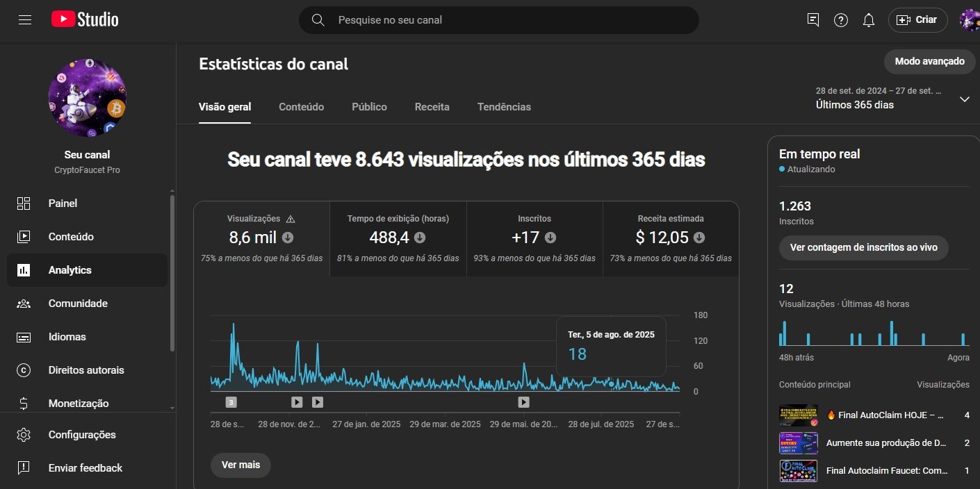Click the down arrow next to $ 12,05
Screen dimensions: 980x489
[x=699, y=238]
